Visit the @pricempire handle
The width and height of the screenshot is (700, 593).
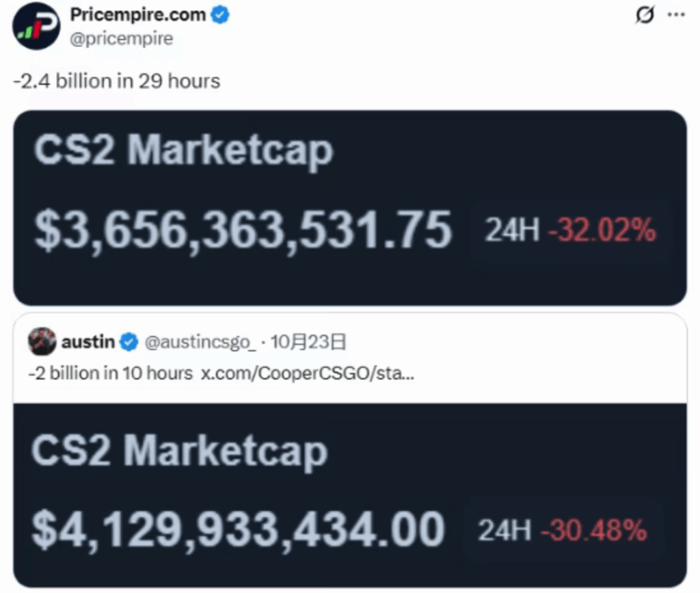[122, 38]
